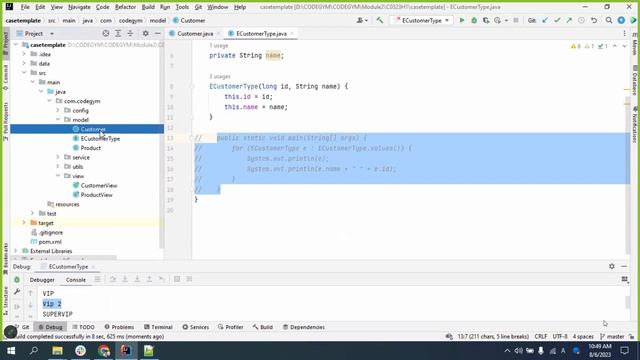Select opened file target icon in Project panel
This screenshot has width=640, height=360.
106,33
